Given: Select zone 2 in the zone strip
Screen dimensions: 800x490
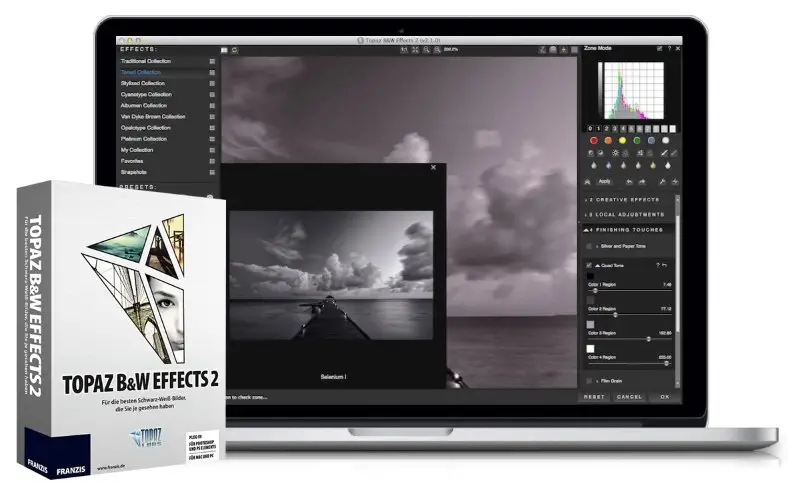Looking at the screenshot, I should tap(607, 129).
